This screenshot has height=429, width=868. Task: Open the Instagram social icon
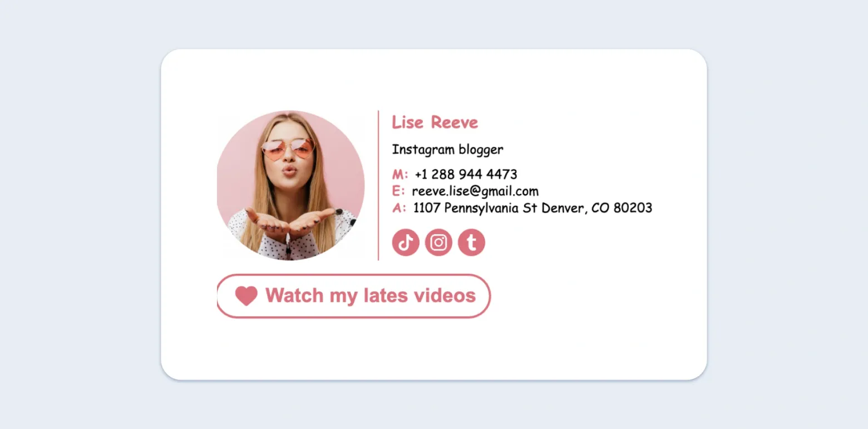(x=438, y=243)
